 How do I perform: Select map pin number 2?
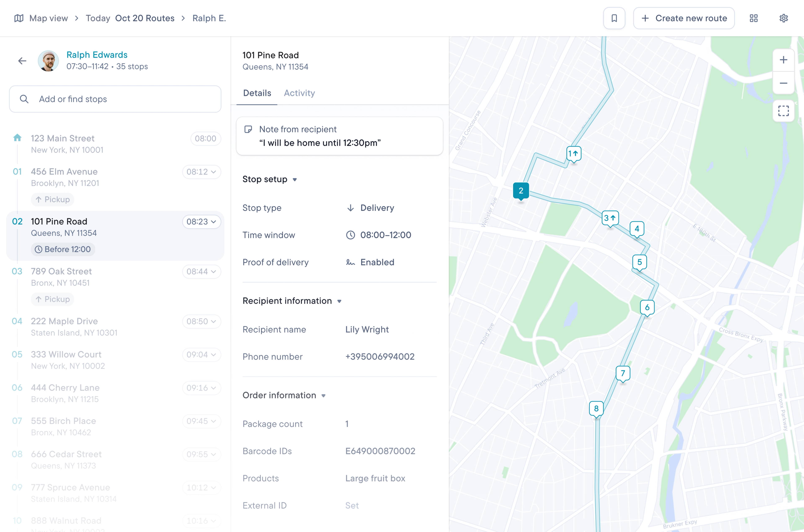click(521, 191)
